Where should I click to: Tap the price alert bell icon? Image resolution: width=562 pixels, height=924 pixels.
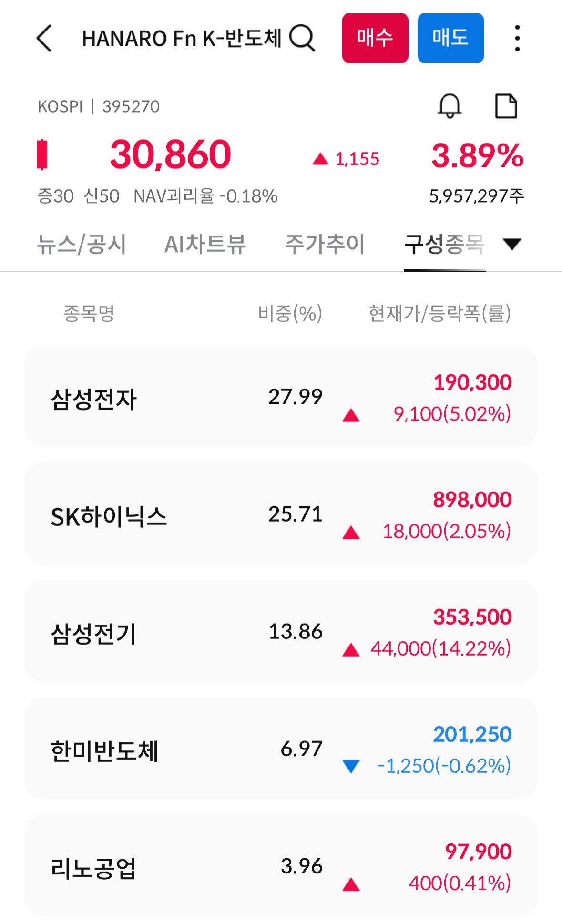point(450,106)
